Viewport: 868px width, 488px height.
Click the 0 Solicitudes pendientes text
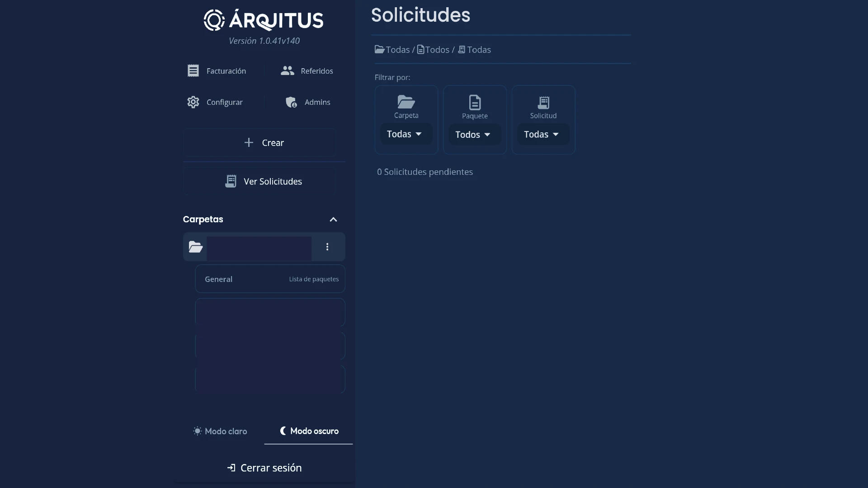tap(425, 172)
